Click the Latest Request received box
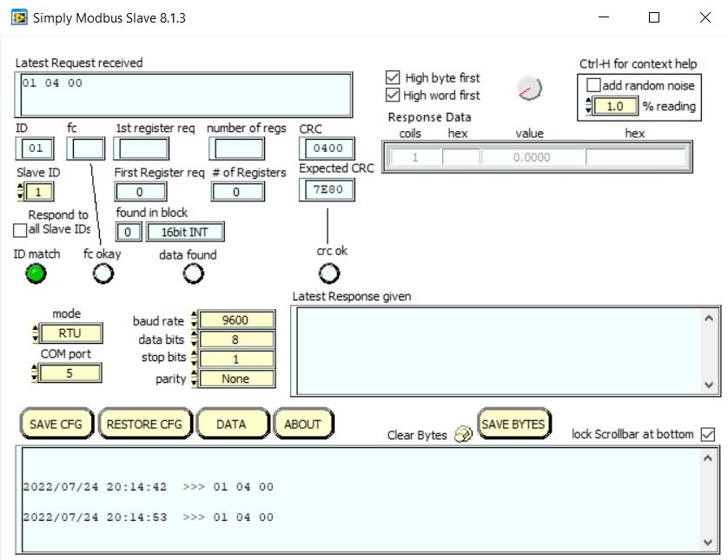The height and width of the screenshot is (560, 728). click(x=183, y=95)
